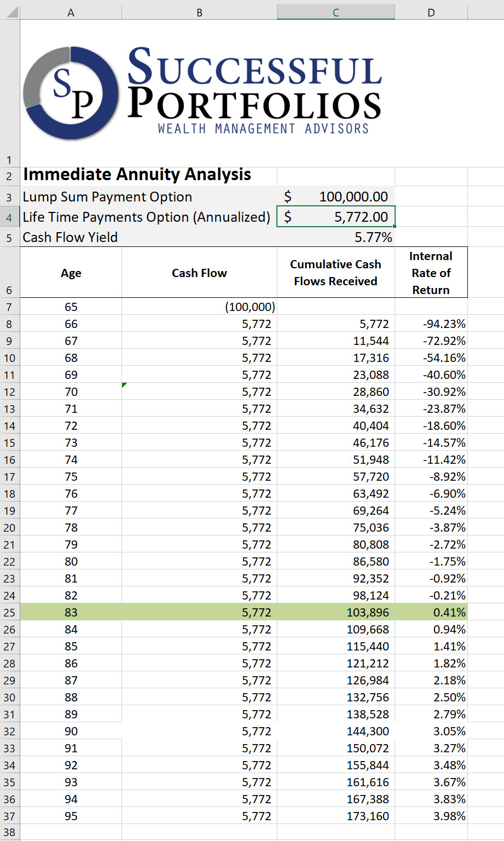Click the Cash Flow Yield label

point(70,237)
